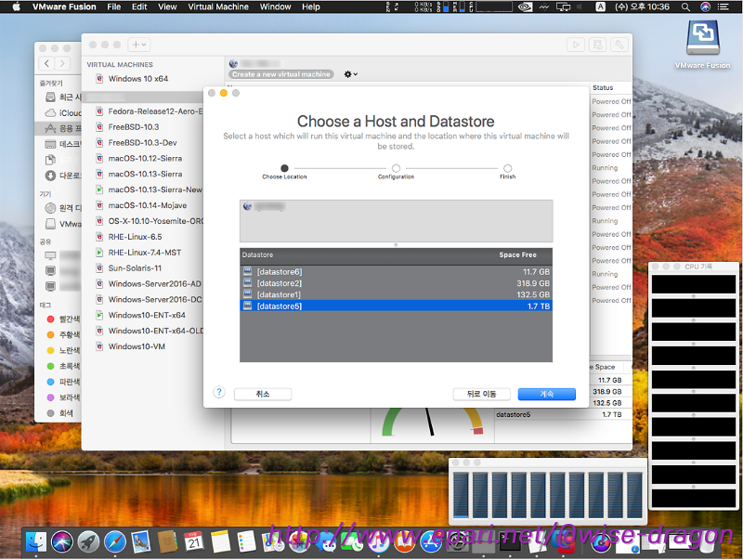743x560 pixels.
Task: Open the Help menu
Action: [x=311, y=7]
